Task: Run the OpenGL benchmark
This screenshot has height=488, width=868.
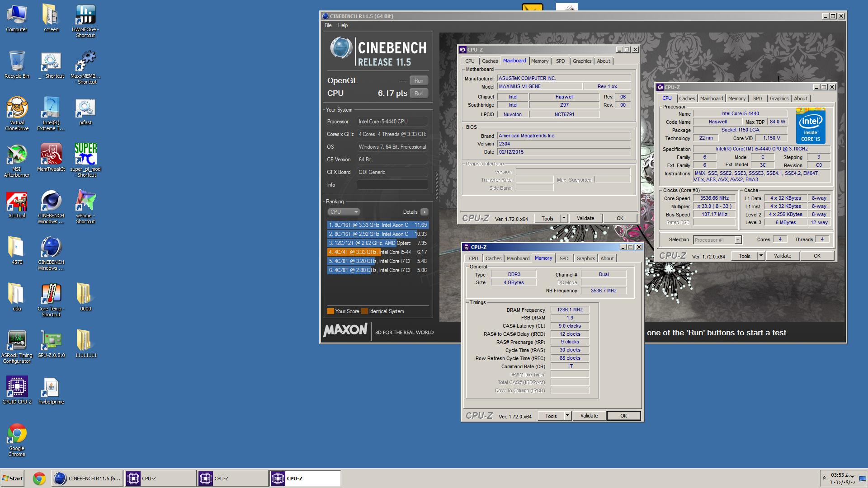Action: click(419, 81)
